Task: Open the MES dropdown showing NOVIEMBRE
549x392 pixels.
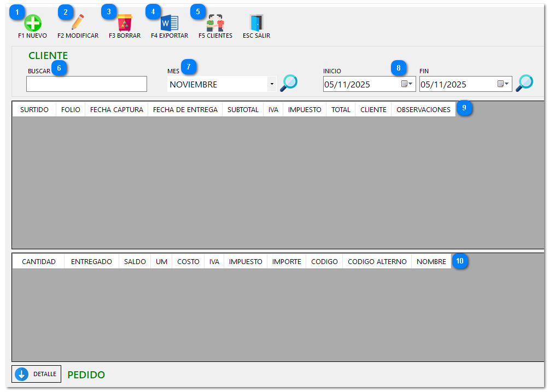Action: click(x=272, y=84)
